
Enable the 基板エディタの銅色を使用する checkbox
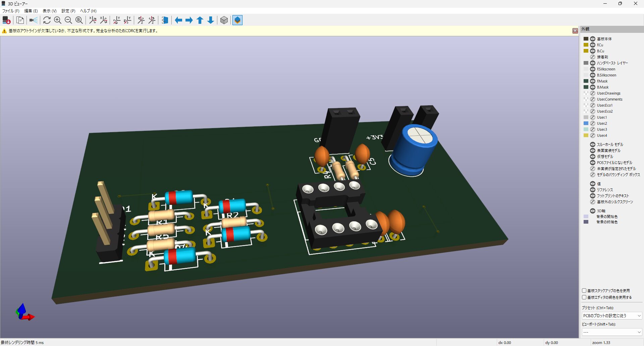(x=584, y=297)
